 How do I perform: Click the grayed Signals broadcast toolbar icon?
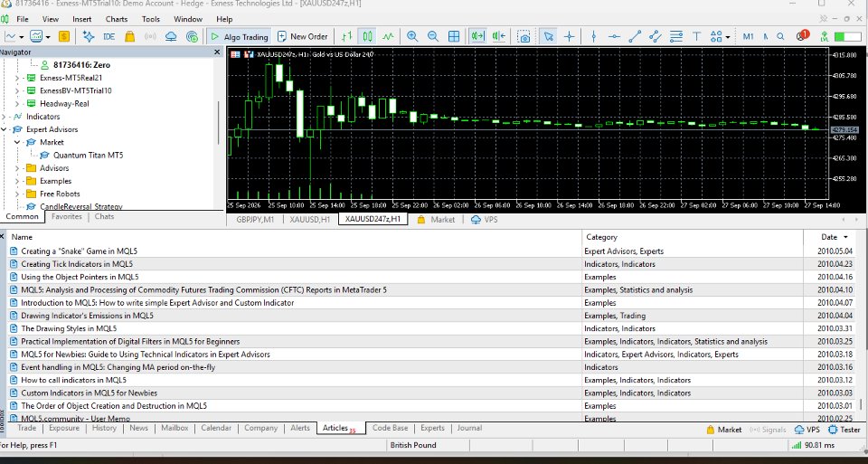tap(150, 36)
